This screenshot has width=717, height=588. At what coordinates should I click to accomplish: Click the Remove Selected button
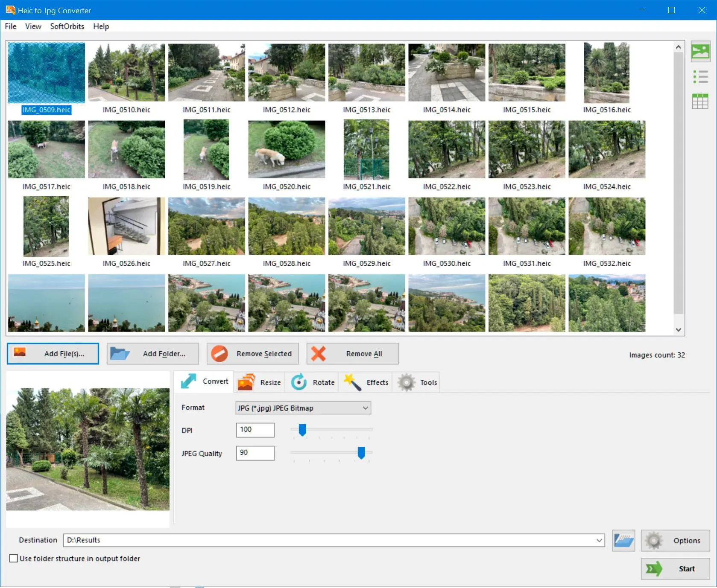(252, 353)
